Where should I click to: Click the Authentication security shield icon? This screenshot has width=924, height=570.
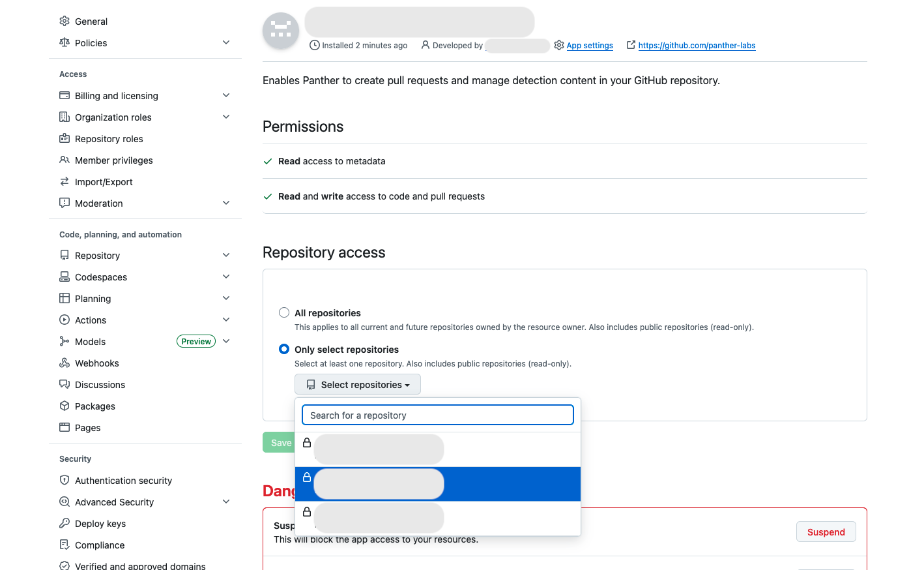pyautogui.click(x=65, y=480)
